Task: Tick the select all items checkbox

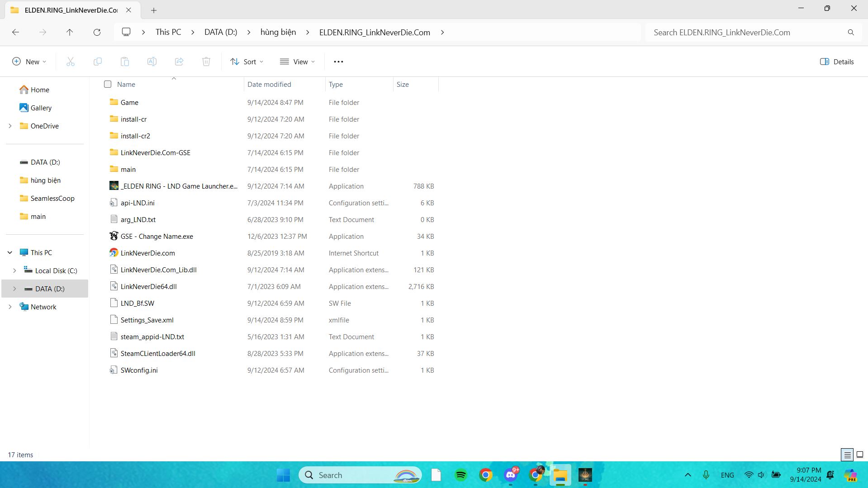Action: (108, 84)
